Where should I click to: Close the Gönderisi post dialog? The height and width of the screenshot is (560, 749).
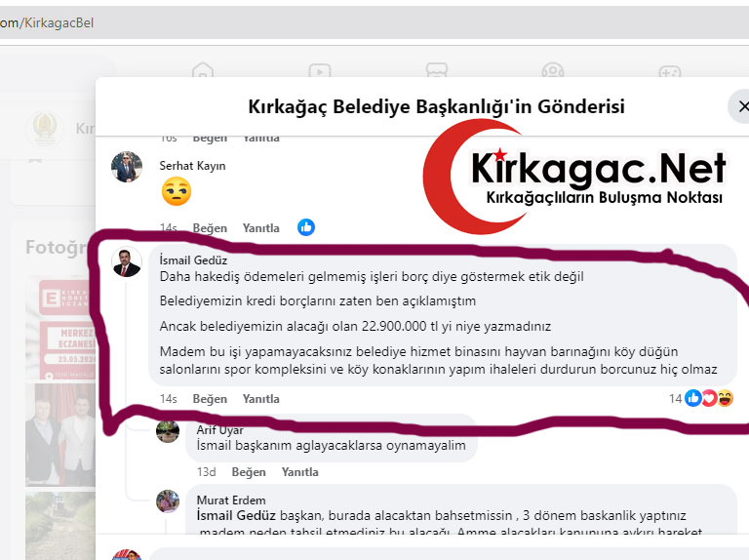click(741, 106)
